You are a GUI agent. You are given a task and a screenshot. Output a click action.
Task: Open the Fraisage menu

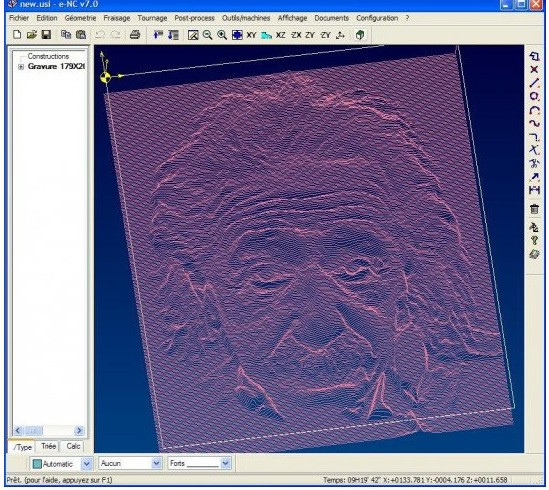pos(117,18)
